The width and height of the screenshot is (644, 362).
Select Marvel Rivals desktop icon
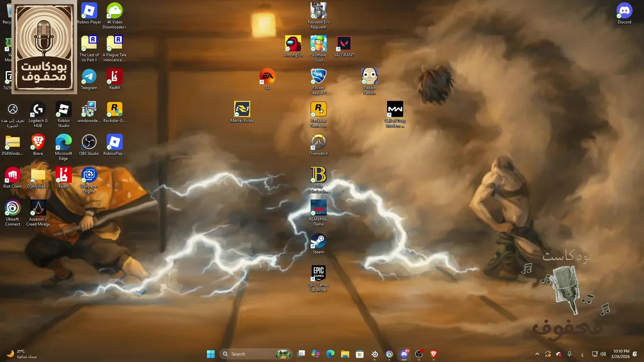(242, 112)
